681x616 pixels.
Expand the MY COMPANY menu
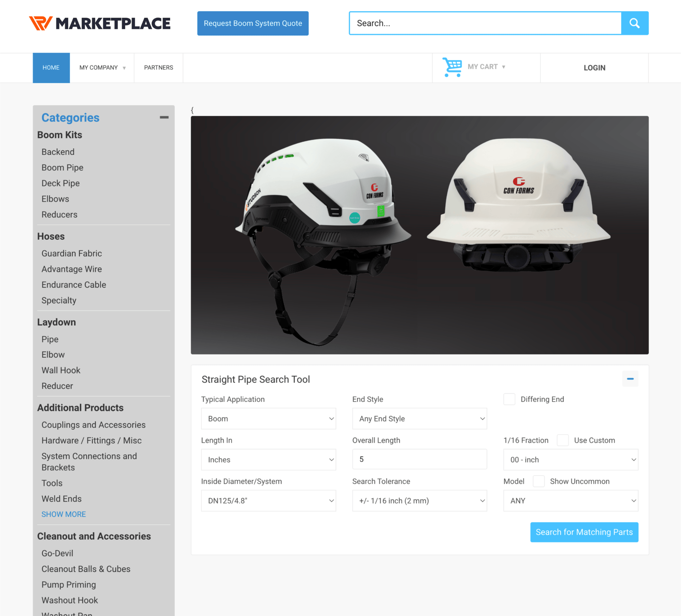101,67
